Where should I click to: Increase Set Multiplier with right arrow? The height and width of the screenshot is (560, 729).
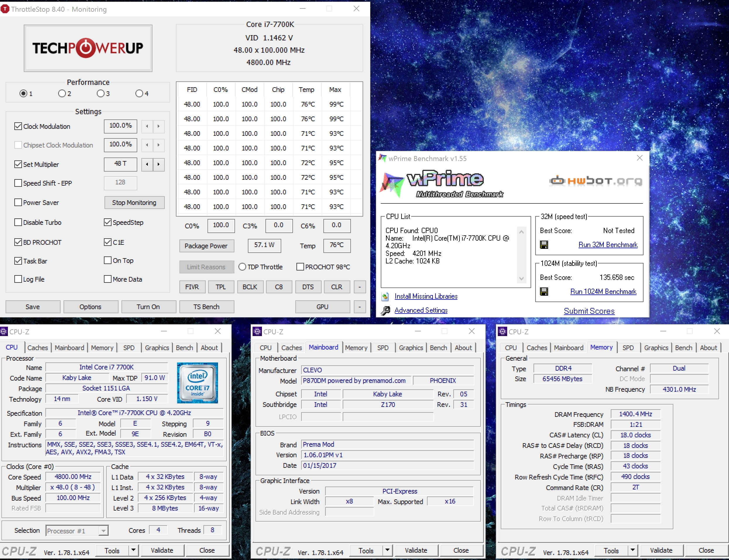coord(159,164)
